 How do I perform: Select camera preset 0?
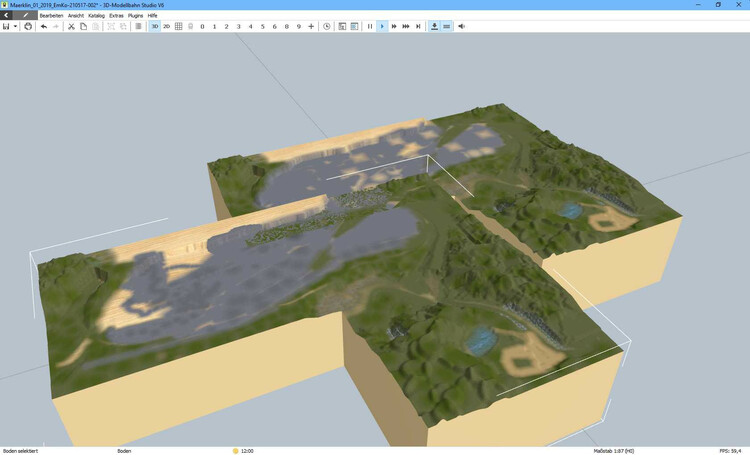pyautogui.click(x=202, y=26)
